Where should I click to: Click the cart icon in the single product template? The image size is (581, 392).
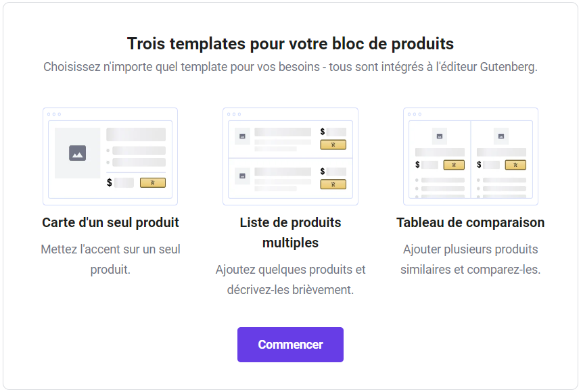click(152, 182)
